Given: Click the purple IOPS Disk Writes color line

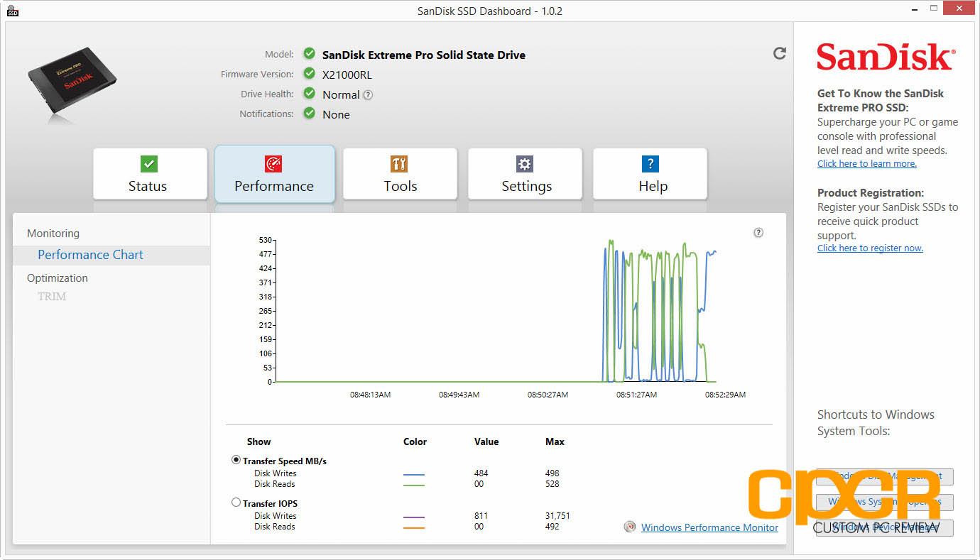Looking at the screenshot, I should tap(414, 517).
